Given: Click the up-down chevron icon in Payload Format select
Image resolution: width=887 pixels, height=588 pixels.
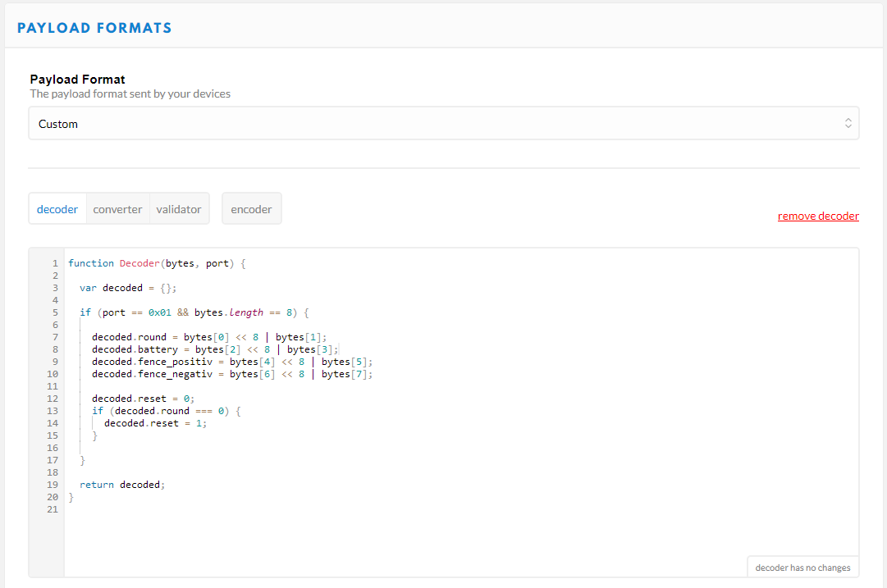Looking at the screenshot, I should (x=848, y=124).
